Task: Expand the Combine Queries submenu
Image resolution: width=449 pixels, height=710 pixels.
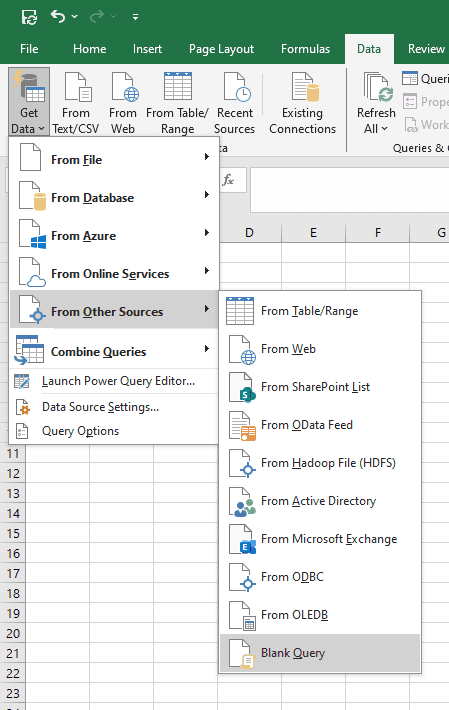Action: [114, 351]
